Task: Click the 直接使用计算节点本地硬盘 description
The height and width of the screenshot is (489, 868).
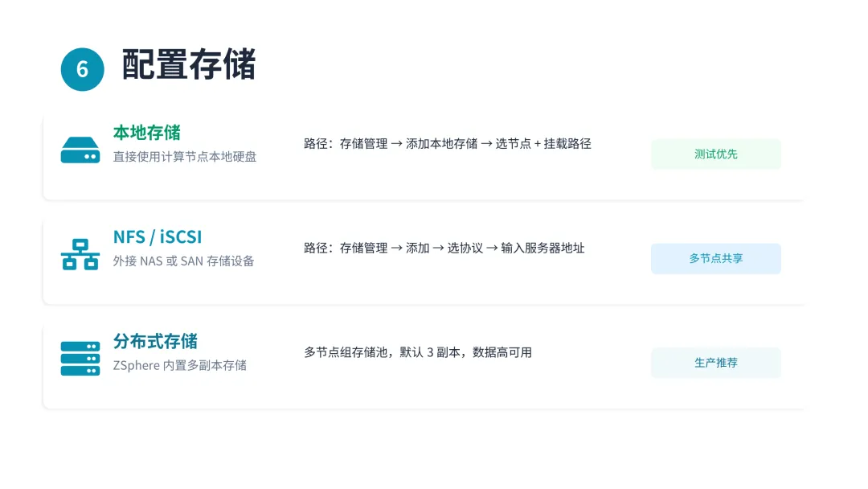Action: 185,157
